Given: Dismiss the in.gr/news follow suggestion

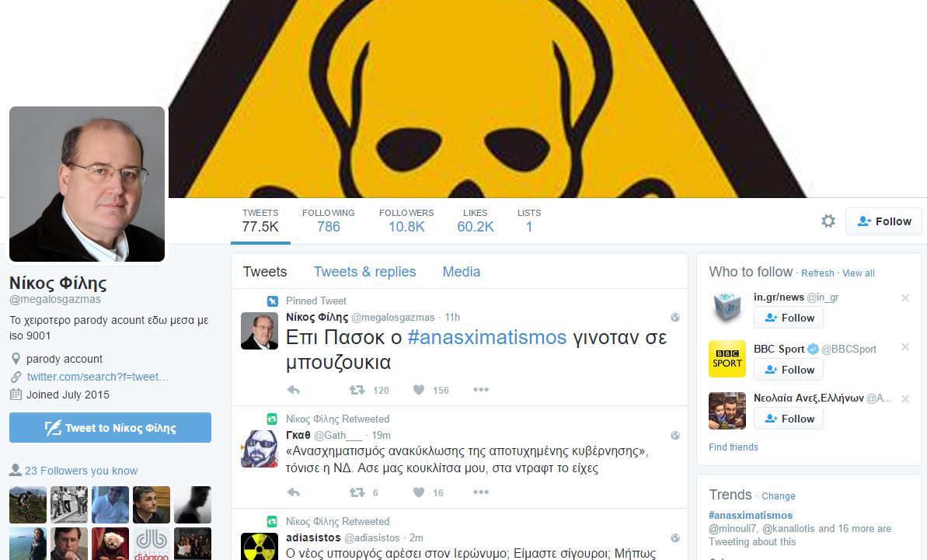Looking at the screenshot, I should (x=905, y=297).
